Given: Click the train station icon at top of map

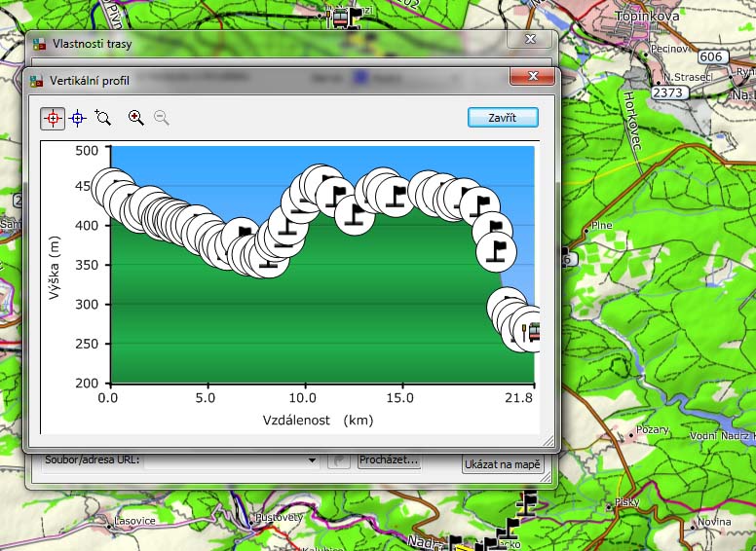Looking at the screenshot, I should [341, 17].
